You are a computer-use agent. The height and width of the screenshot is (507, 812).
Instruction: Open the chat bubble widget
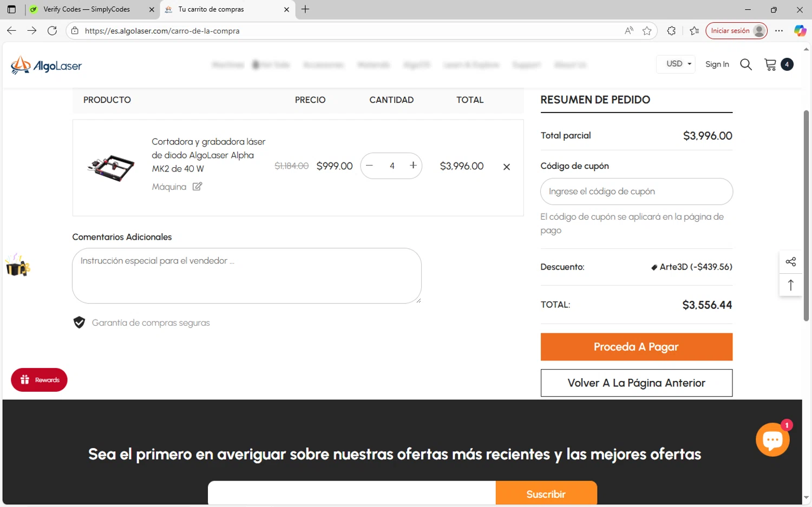[772, 439]
